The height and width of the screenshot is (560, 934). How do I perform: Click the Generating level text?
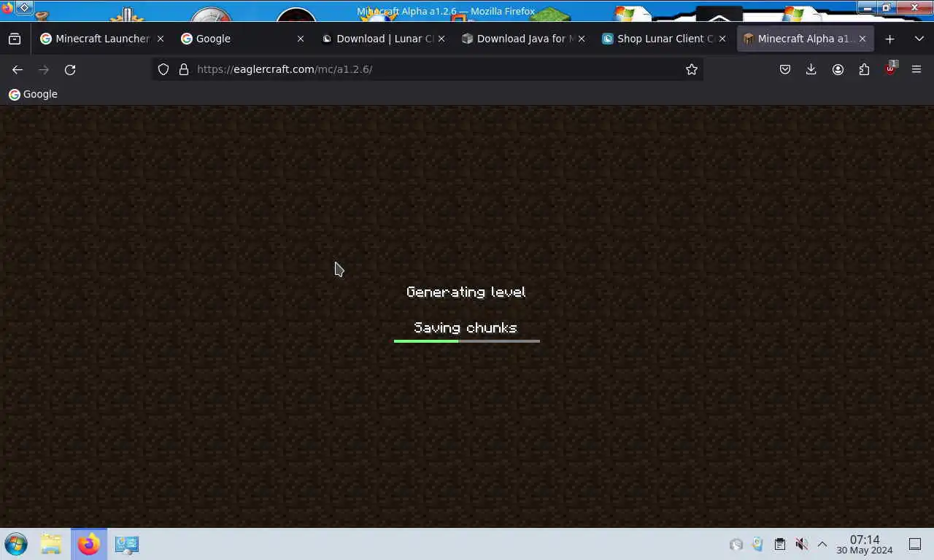coord(466,292)
